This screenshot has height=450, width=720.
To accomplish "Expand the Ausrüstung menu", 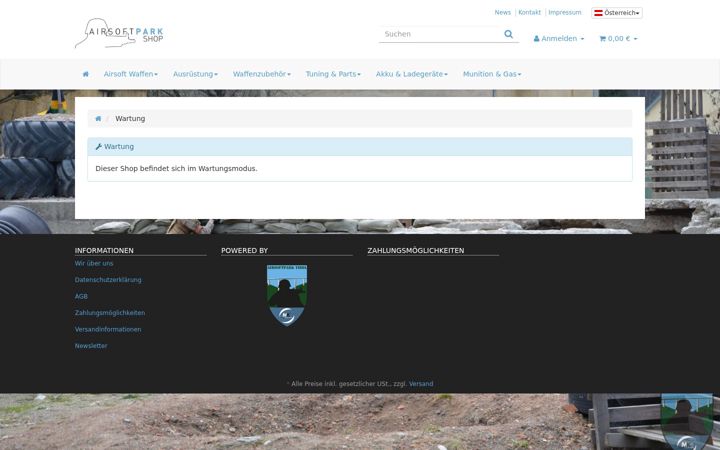I will (195, 74).
